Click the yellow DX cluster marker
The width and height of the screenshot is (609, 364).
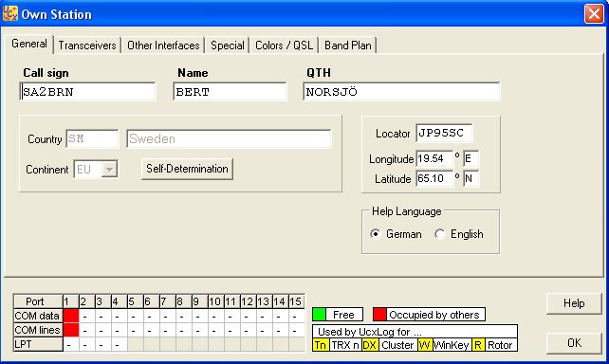[x=369, y=345]
